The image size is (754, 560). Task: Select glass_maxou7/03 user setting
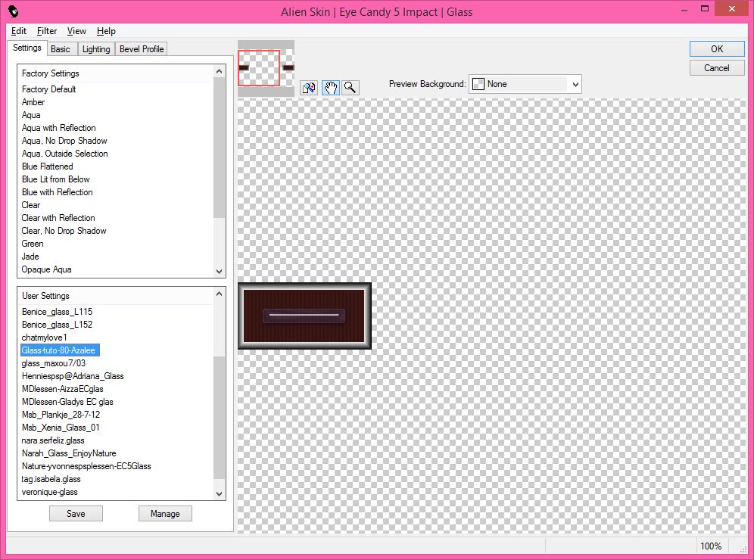coord(54,363)
